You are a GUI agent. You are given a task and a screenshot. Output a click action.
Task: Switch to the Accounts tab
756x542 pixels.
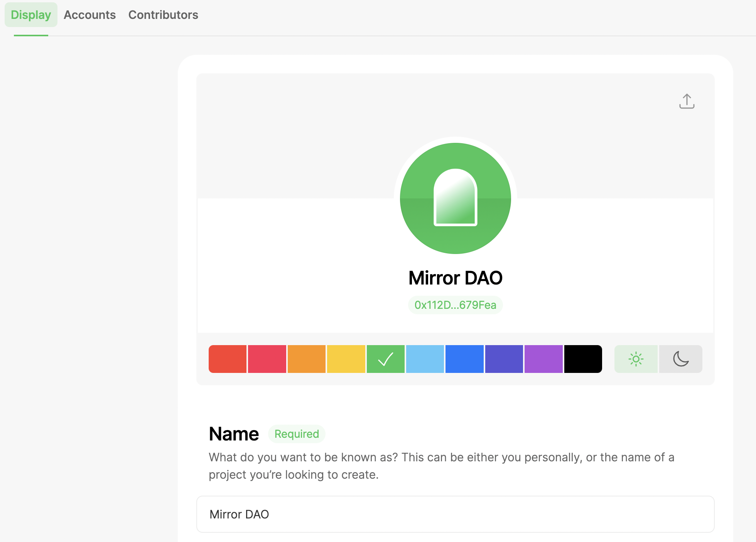(89, 15)
